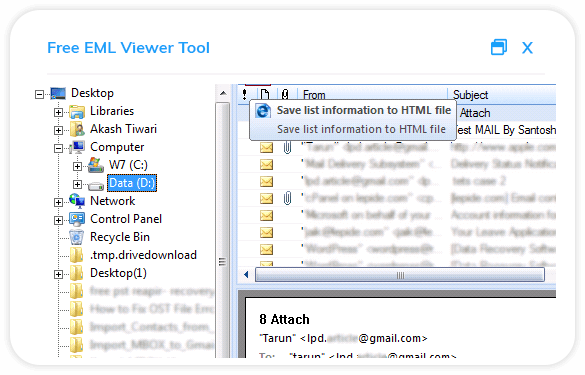Select Recycle Bin in folder tree
The width and height of the screenshot is (585, 375).
pyautogui.click(x=120, y=237)
